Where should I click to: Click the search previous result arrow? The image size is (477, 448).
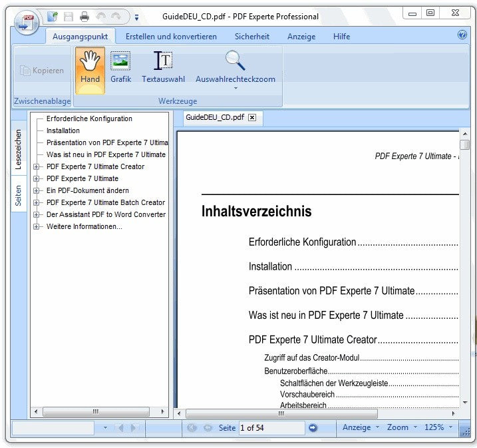click(x=121, y=428)
